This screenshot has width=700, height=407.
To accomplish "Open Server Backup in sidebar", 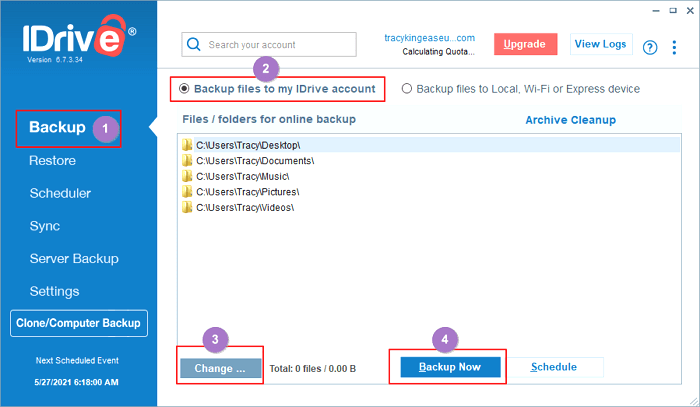I will (76, 259).
